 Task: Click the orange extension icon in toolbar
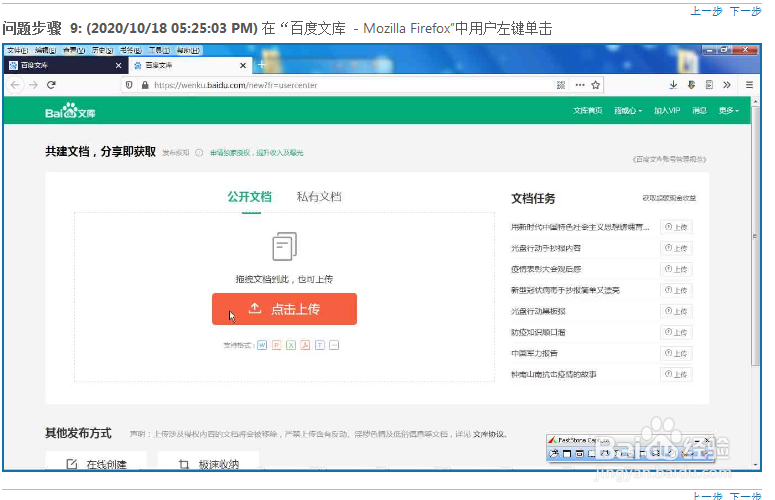tap(691, 85)
